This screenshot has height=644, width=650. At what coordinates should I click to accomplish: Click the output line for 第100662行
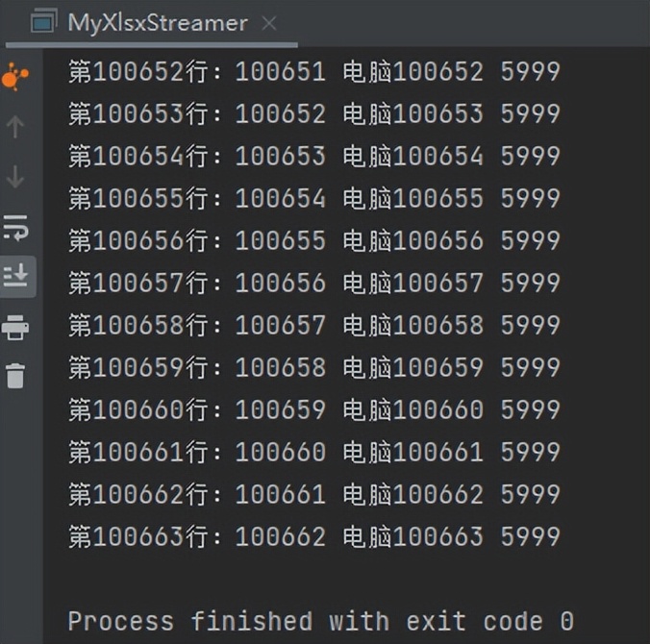coord(312,494)
